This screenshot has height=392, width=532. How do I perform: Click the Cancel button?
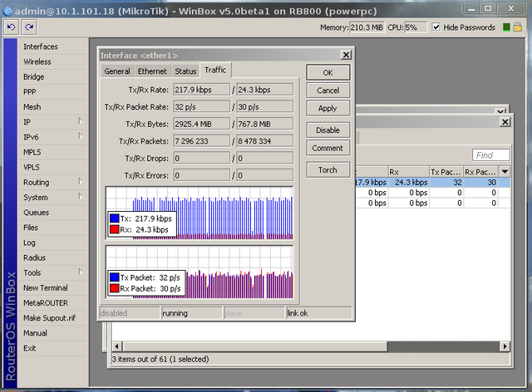[328, 91]
